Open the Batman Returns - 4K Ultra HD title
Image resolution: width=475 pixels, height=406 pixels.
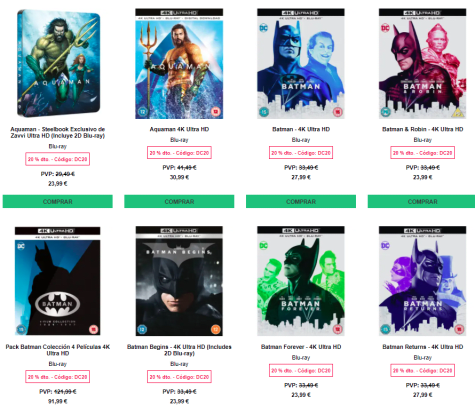coord(422,347)
